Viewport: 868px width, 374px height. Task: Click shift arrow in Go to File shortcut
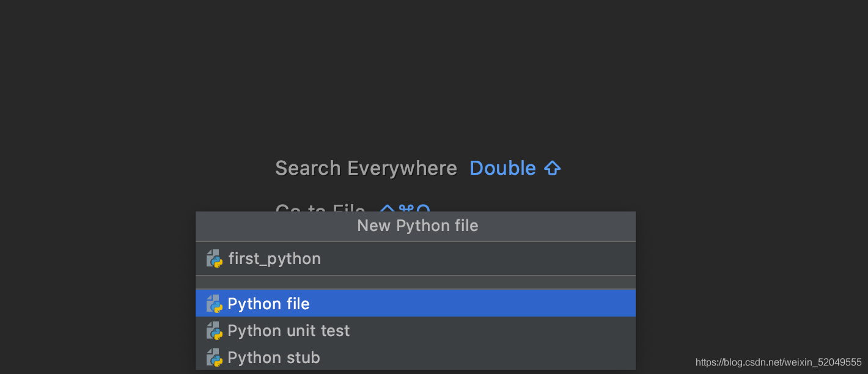(x=388, y=209)
